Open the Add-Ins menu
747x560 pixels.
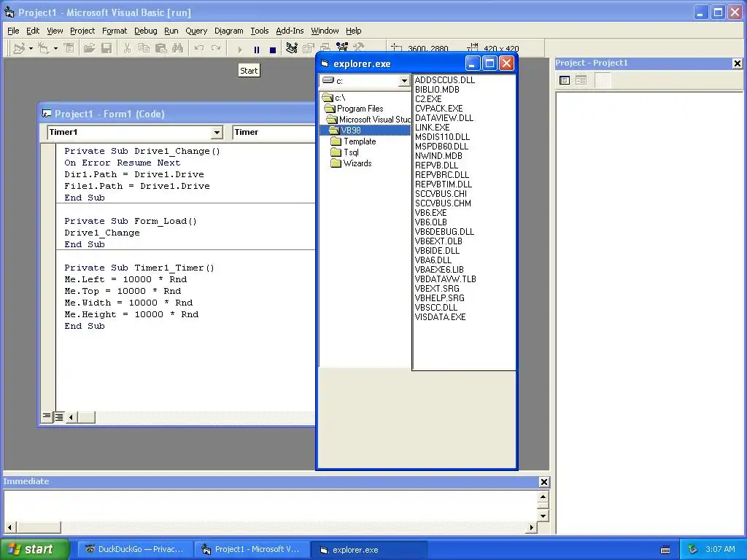pos(290,31)
